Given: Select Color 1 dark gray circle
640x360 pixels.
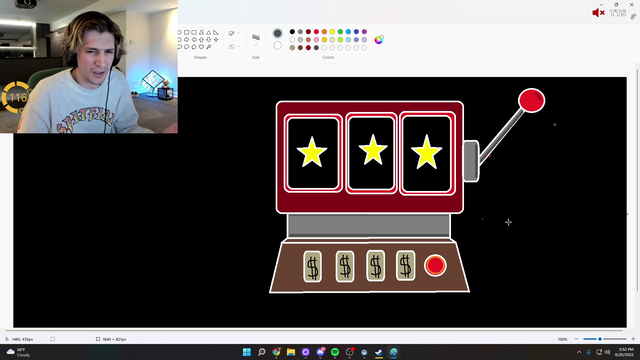Looking at the screenshot, I should click(x=278, y=33).
